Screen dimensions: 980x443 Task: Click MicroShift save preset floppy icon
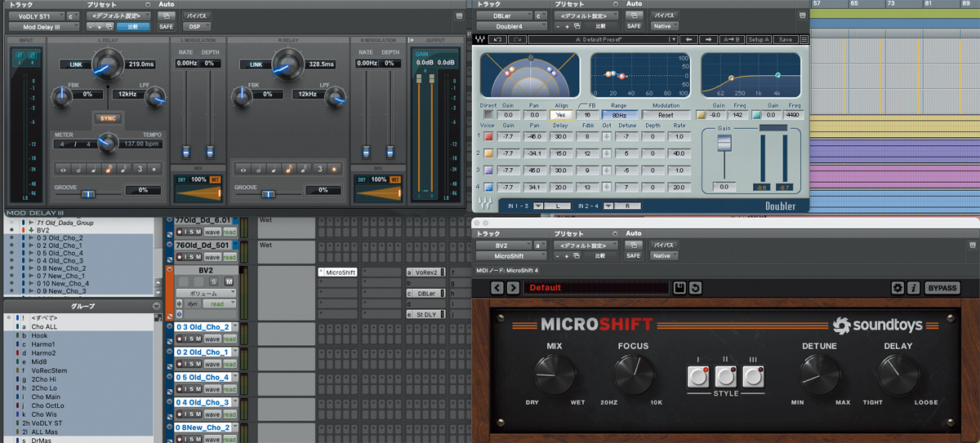point(679,288)
